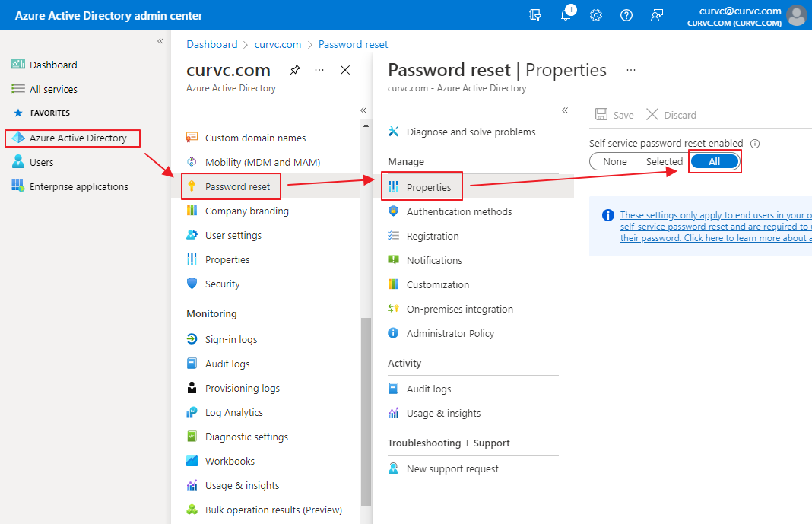Image resolution: width=812 pixels, height=524 pixels.
Task: Open the help question mark icon
Action: tap(626, 15)
